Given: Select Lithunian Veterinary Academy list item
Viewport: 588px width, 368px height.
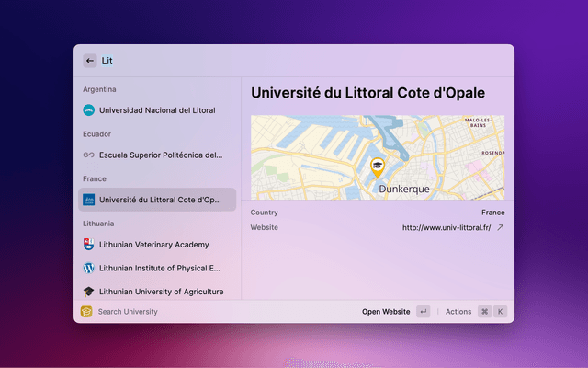Looking at the screenshot, I should tap(154, 245).
